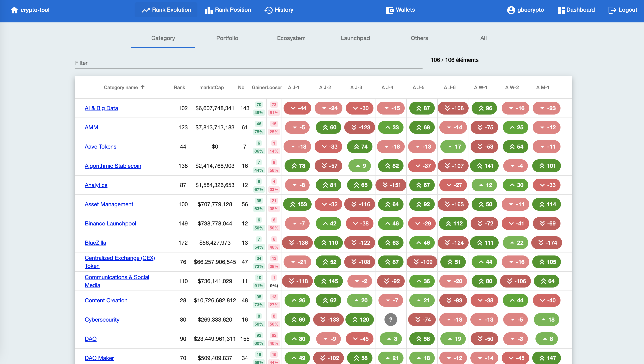
Task: Click the History clock icon
Action: 269,10
